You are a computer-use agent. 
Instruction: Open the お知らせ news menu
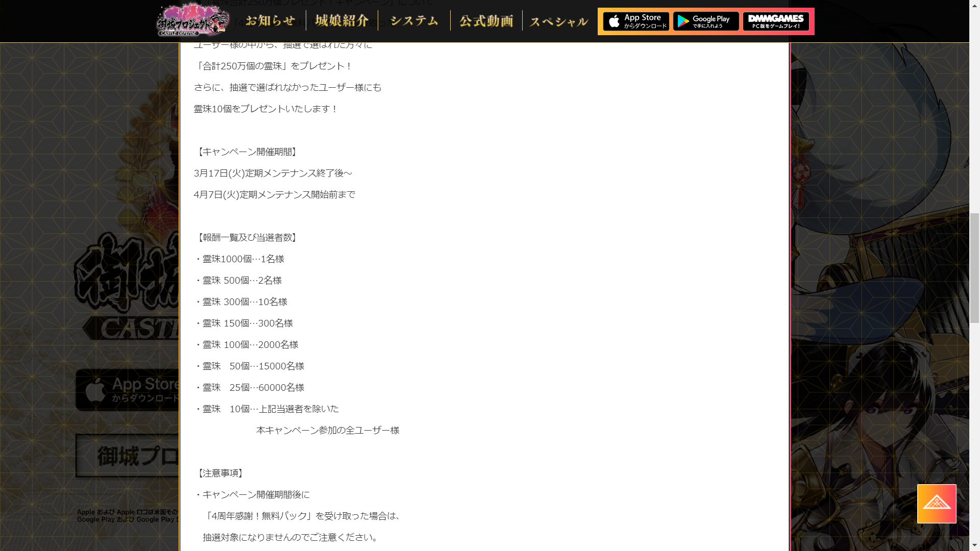tap(270, 21)
